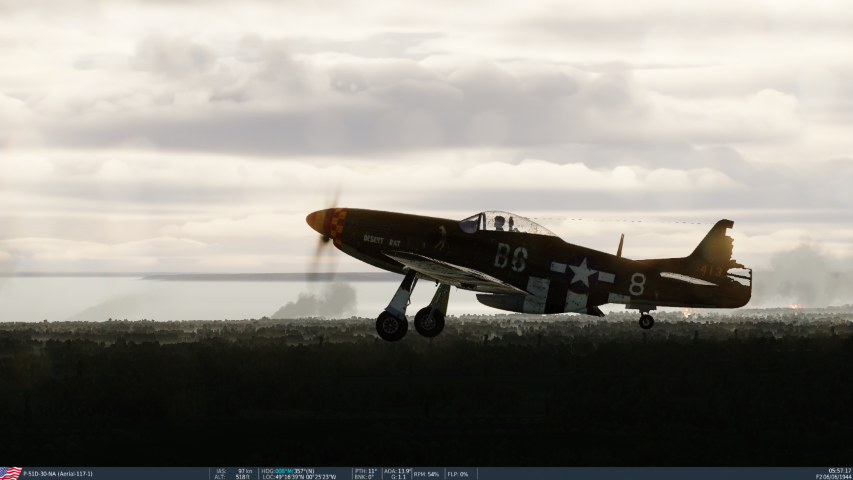Click the aircraft's propeller spinner

click(x=316, y=220)
